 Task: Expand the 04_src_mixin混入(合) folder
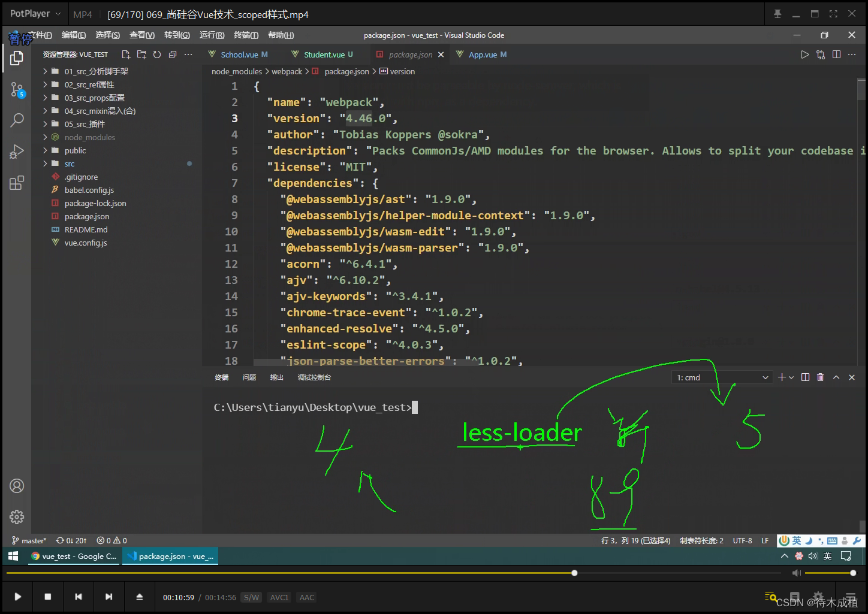(x=100, y=111)
